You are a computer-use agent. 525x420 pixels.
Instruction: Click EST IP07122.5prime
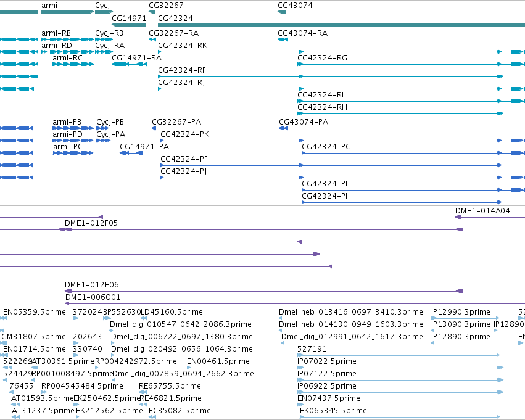(327, 374)
